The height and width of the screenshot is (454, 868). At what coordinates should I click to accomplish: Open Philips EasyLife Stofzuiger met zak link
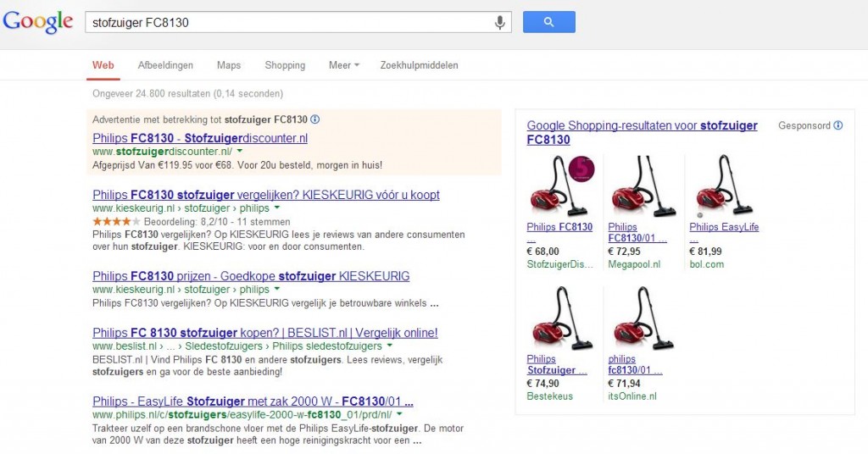(x=253, y=401)
